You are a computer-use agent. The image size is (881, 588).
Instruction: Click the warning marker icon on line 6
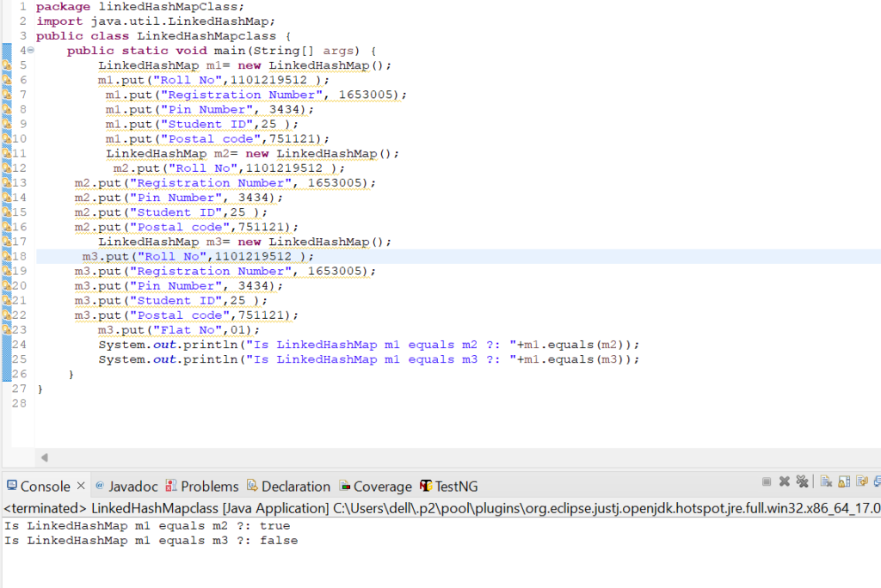[7, 80]
